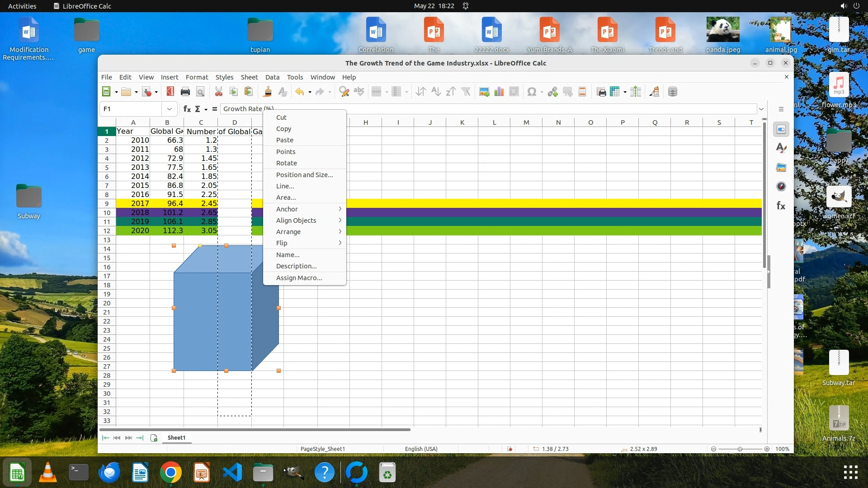This screenshot has width=868, height=488.
Task: Expand the formula bar with the arrow
Action: [761, 109]
